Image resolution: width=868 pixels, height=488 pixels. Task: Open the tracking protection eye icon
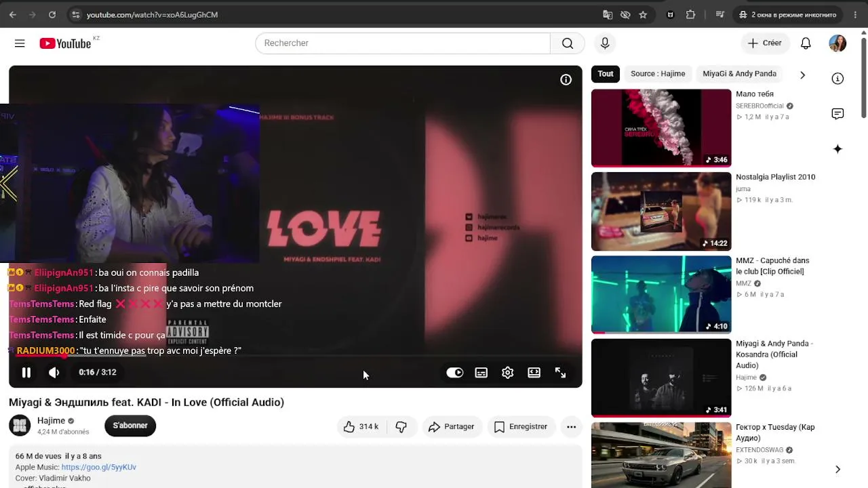625,14
